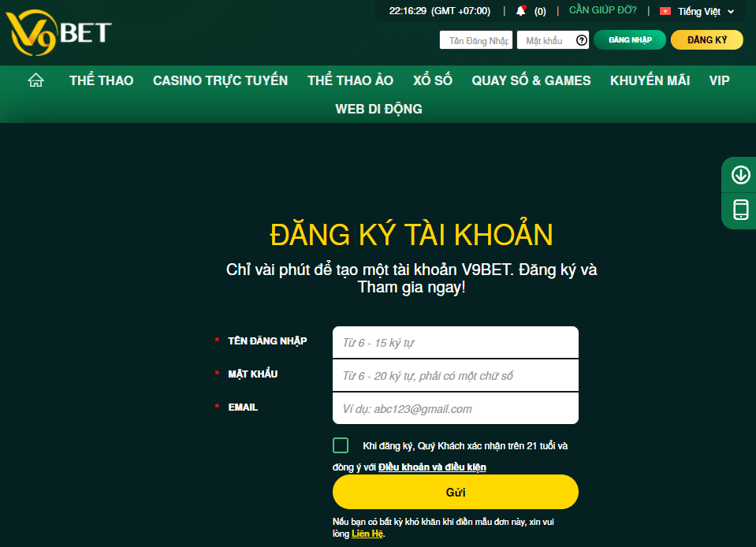Viewport: 756px width, 547px height.
Task: Click the V9BET logo
Action: (x=59, y=33)
